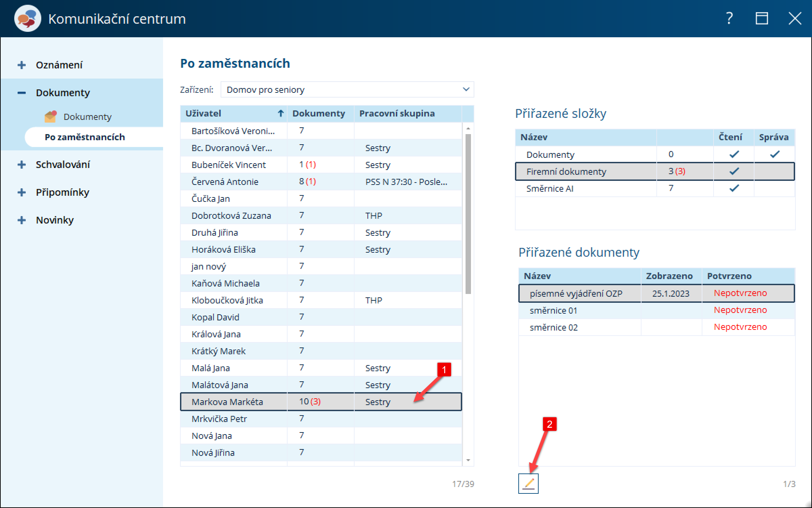Click the scroll up arrow of the user list
812x508 pixels.
coord(468,128)
